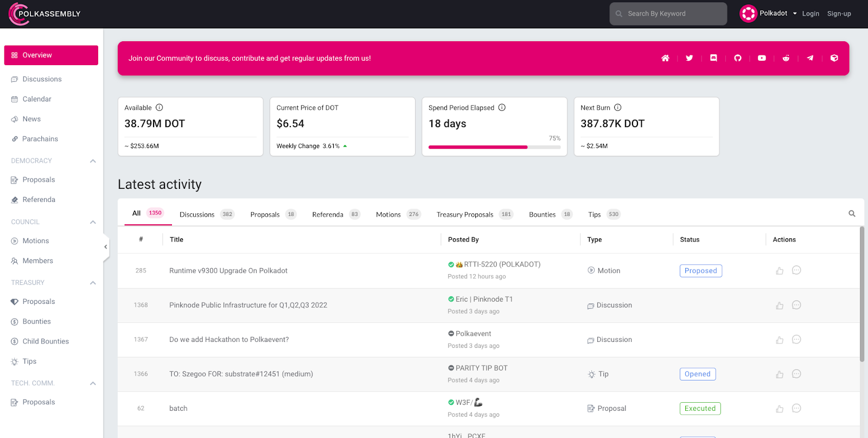Like the Runtime v9300 Upgrade row

click(780, 271)
